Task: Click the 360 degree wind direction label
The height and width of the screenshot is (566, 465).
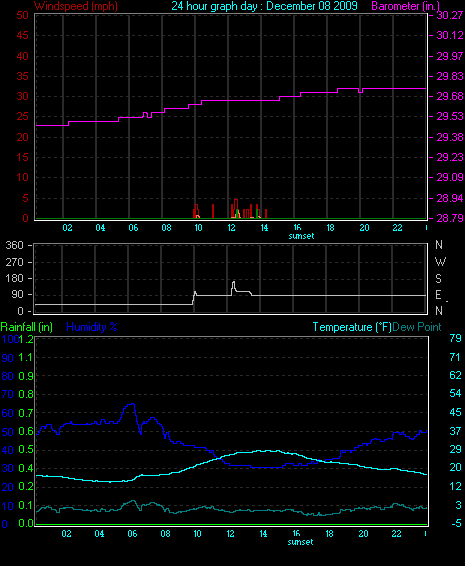Action: [14, 245]
